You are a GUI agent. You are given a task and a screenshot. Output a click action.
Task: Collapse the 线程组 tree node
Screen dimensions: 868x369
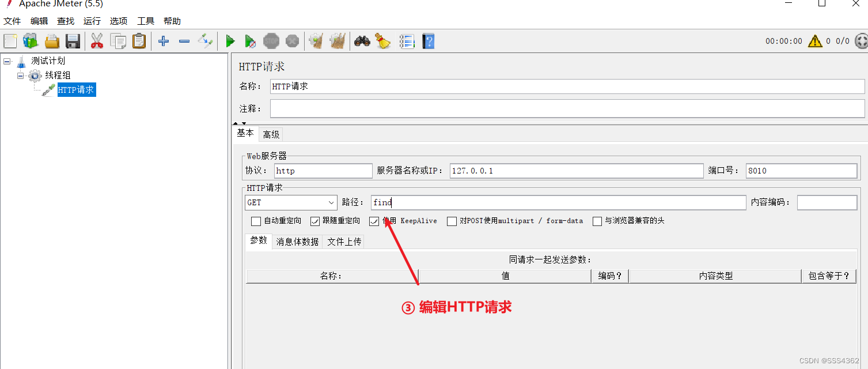pyautogui.click(x=21, y=76)
